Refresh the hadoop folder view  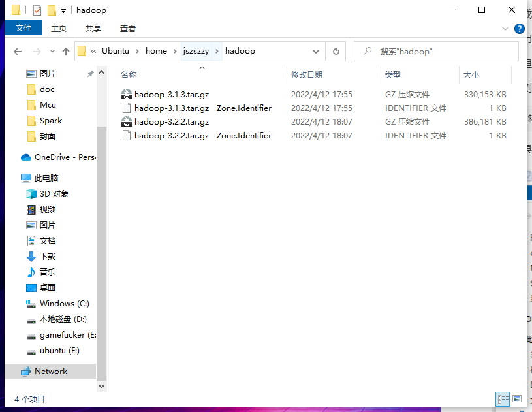click(336, 51)
